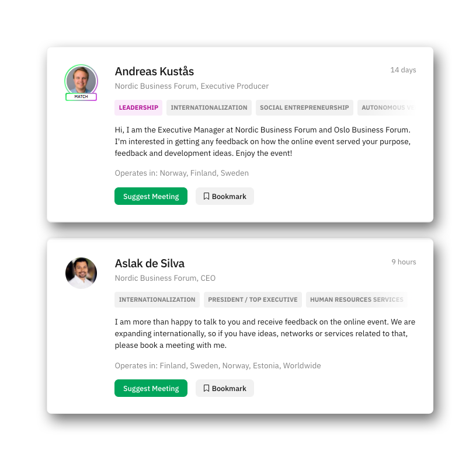Select the PRESIDENT / TOP EXECUTIVE tag

[252, 300]
